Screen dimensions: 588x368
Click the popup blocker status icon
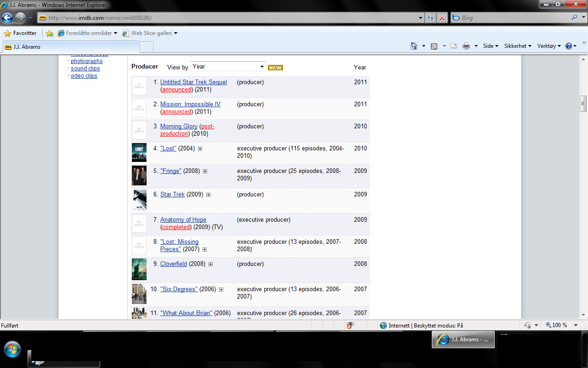point(351,325)
